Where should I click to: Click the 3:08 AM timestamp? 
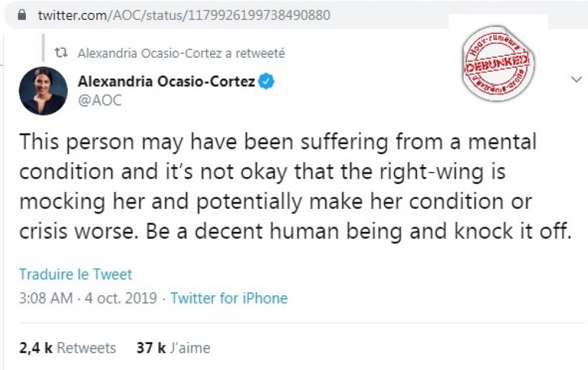click(x=46, y=298)
